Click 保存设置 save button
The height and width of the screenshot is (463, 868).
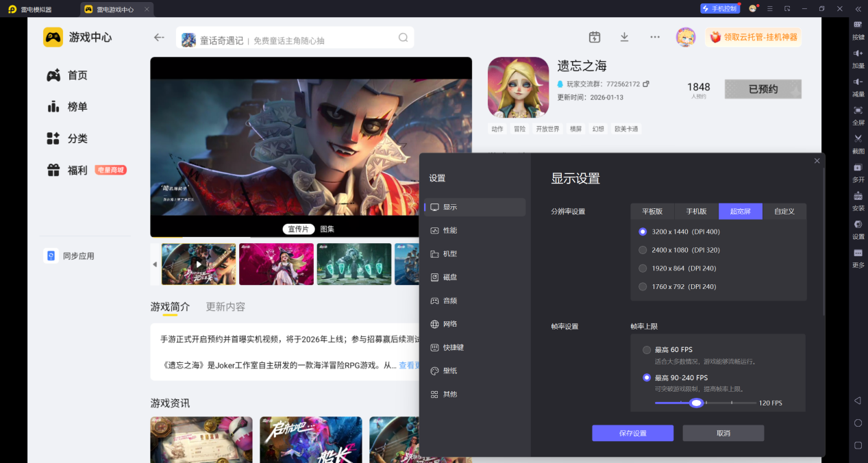point(632,433)
